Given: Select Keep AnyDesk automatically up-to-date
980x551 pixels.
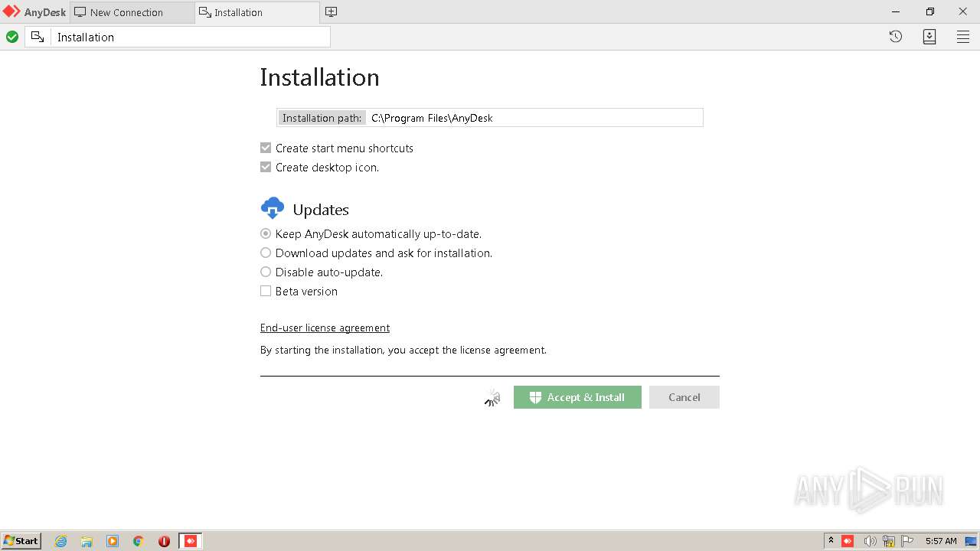Looking at the screenshot, I should tap(266, 233).
